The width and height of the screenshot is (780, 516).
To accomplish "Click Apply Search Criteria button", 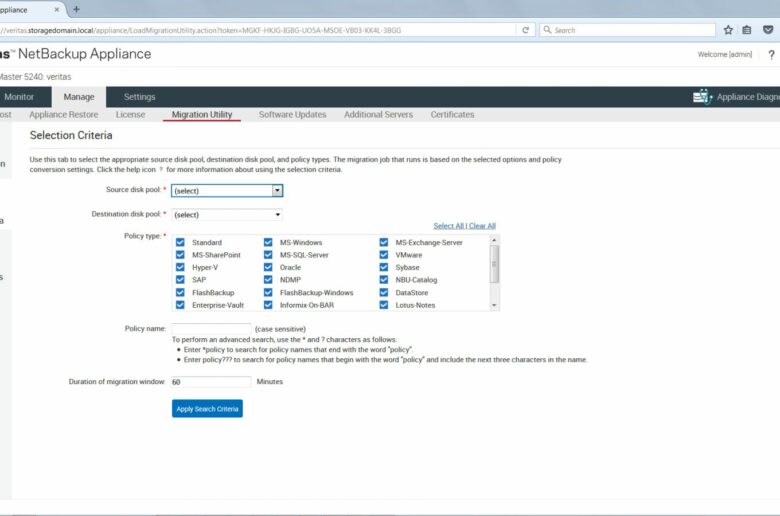I will click(207, 409).
